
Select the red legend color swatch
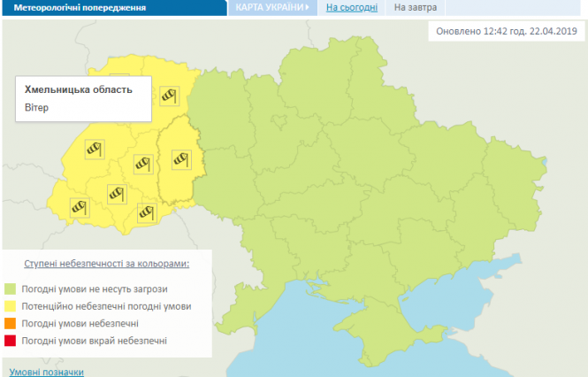(11, 341)
